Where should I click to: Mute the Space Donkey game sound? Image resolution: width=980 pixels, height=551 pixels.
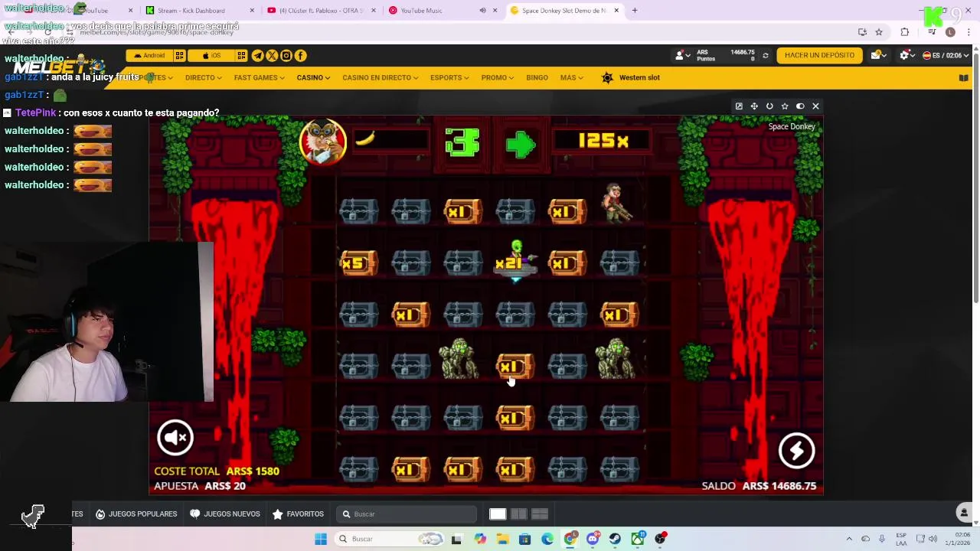(x=175, y=437)
